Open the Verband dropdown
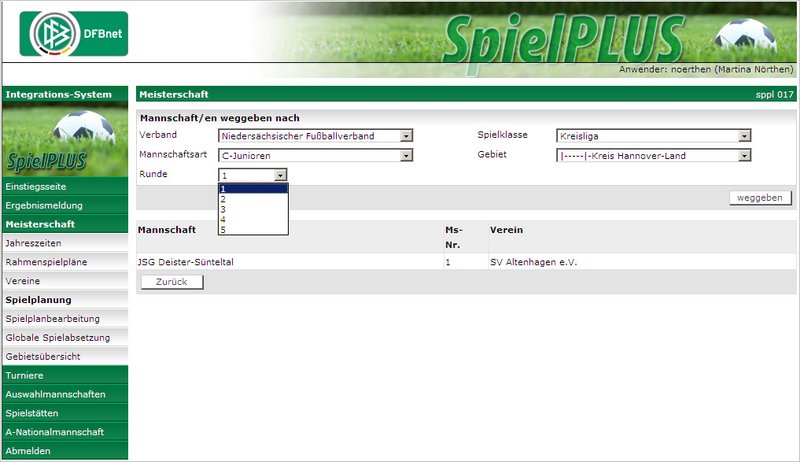Image resolution: width=800 pixels, height=462 pixels. point(315,137)
